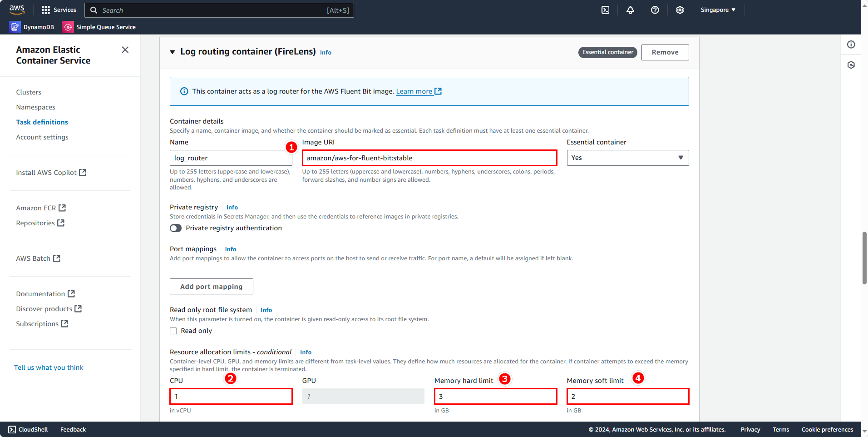Open the Singapore region selector
Viewport: 868px width, 437px height.
pyautogui.click(x=718, y=10)
